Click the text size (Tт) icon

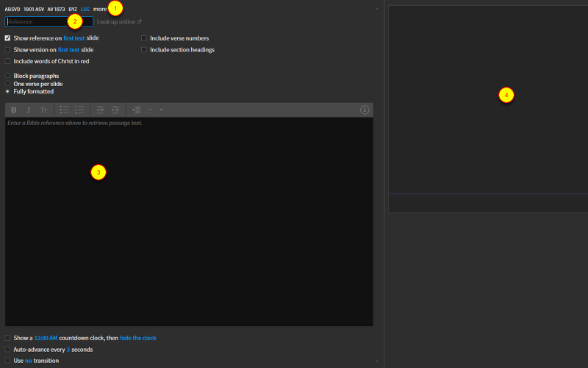[x=43, y=110]
